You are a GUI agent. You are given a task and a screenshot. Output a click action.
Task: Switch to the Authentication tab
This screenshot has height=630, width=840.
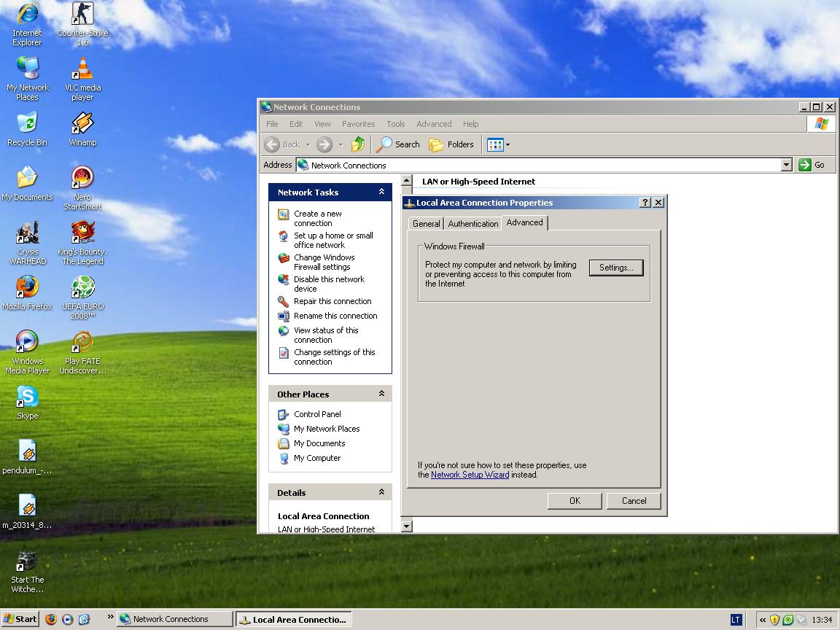tap(473, 223)
